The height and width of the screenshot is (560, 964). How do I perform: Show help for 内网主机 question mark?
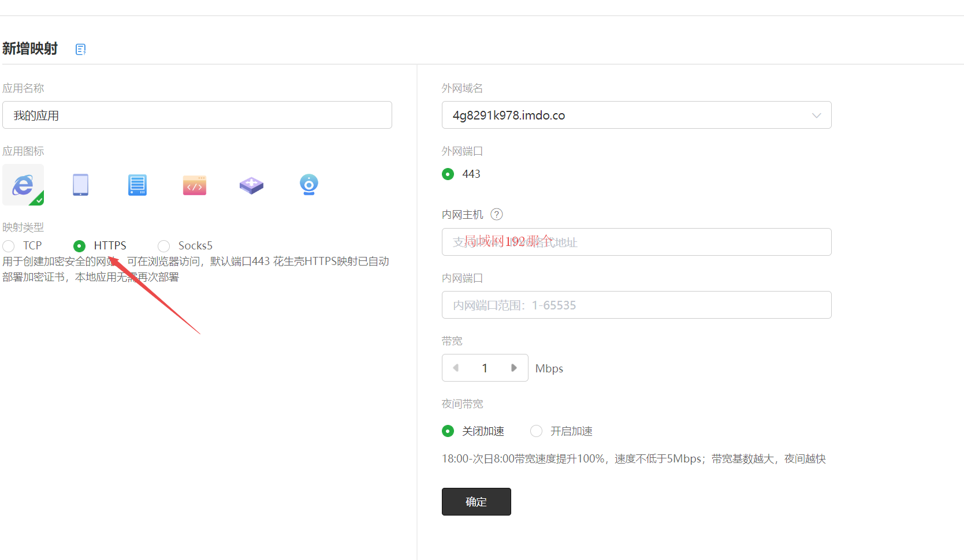(497, 215)
